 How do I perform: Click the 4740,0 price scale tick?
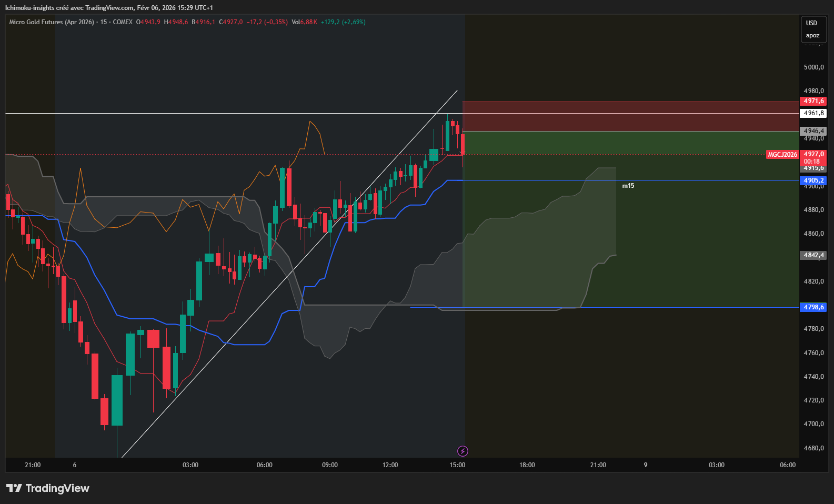(814, 377)
